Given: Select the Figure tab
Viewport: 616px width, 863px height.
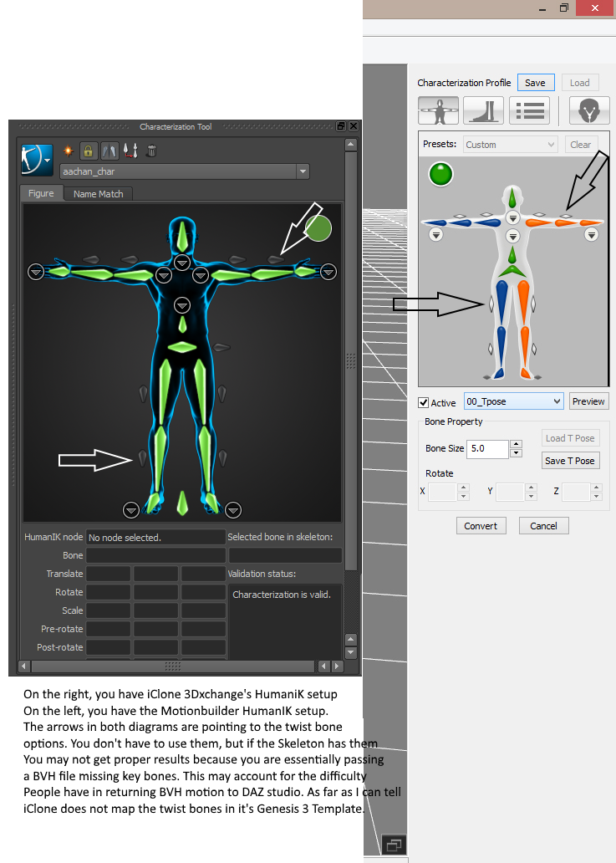Looking at the screenshot, I should (x=41, y=194).
